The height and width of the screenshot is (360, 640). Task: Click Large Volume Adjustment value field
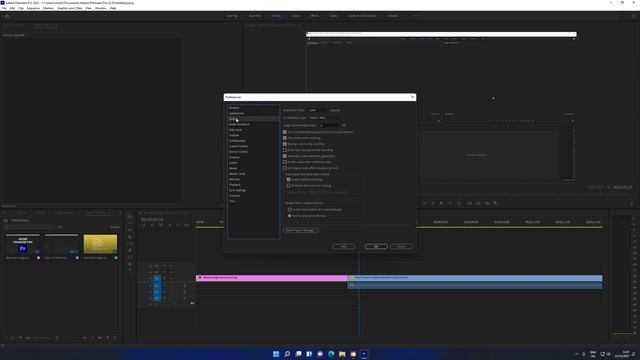point(329,125)
